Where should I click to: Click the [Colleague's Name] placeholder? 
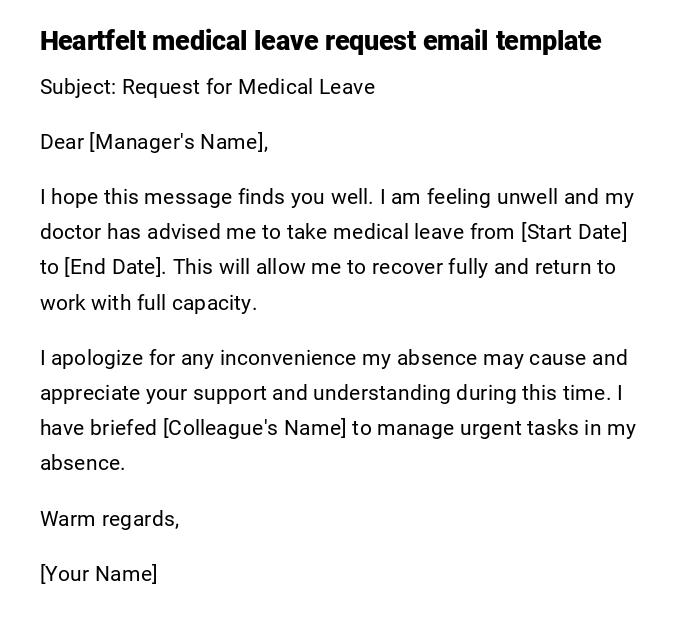(254, 428)
